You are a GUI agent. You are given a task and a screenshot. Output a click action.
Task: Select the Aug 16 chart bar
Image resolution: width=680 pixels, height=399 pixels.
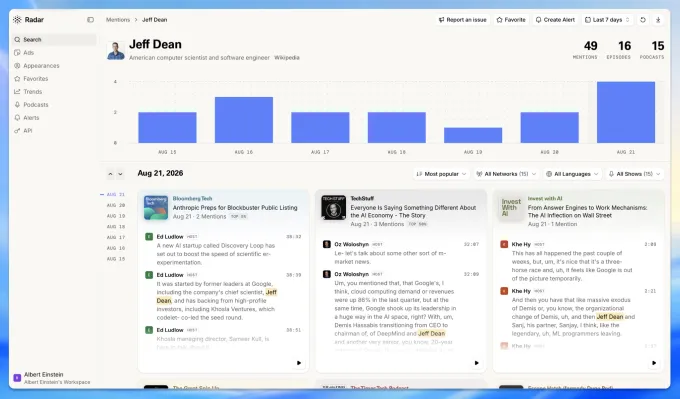click(x=244, y=120)
